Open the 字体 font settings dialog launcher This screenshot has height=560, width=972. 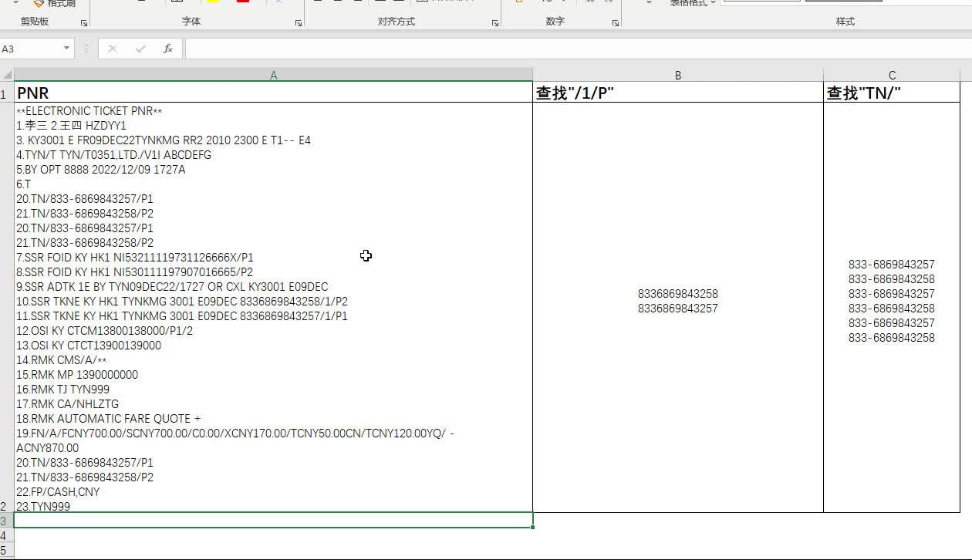(299, 24)
